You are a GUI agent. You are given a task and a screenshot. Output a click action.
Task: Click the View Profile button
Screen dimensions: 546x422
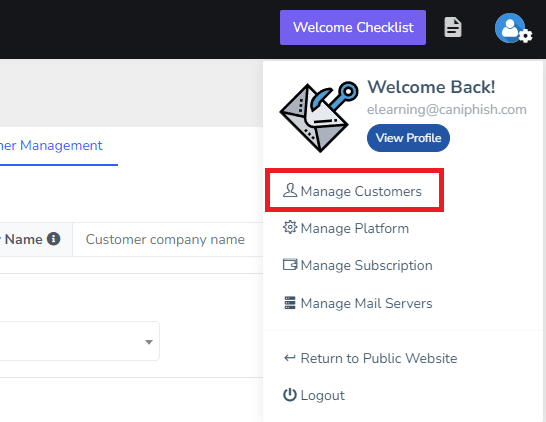pyautogui.click(x=408, y=138)
